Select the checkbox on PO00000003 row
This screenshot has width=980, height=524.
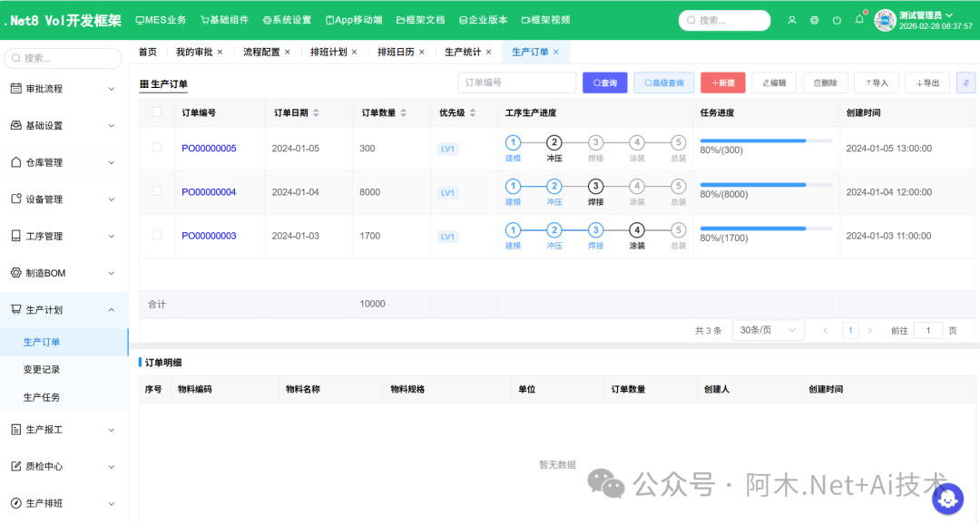[154, 236]
